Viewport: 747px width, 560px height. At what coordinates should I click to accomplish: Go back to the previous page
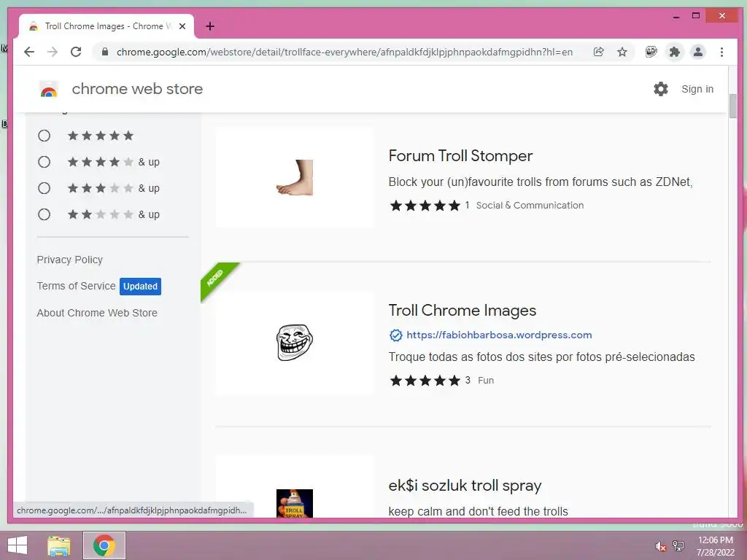pyautogui.click(x=29, y=52)
